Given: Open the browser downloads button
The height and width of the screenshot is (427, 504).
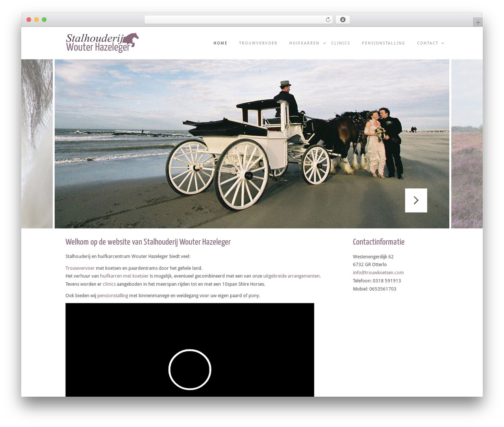Looking at the screenshot, I should tap(343, 20).
